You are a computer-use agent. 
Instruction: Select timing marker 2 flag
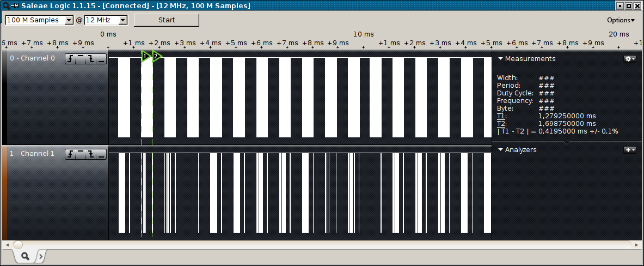[156, 56]
